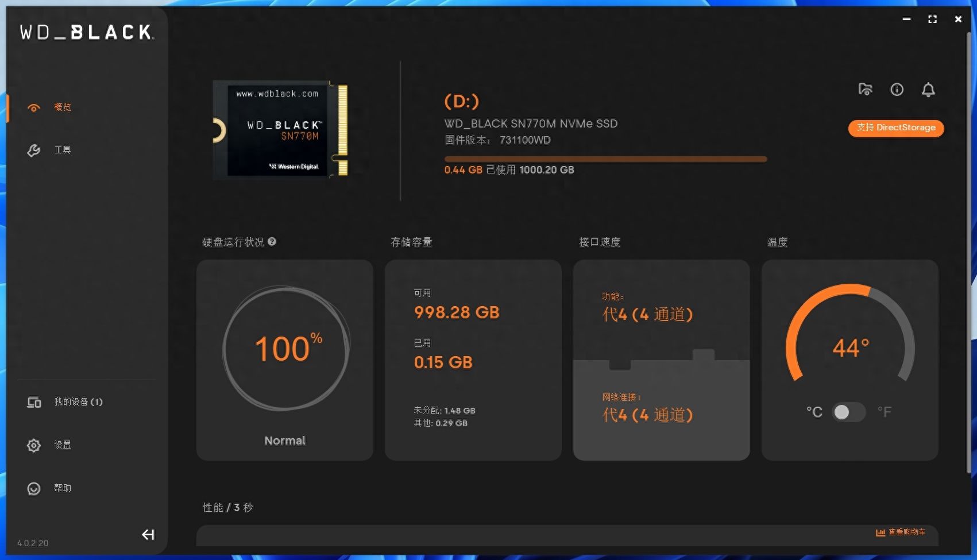977x560 pixels.
Task: Click the window vertical scrollbar
Action: (x=970, y=253)
